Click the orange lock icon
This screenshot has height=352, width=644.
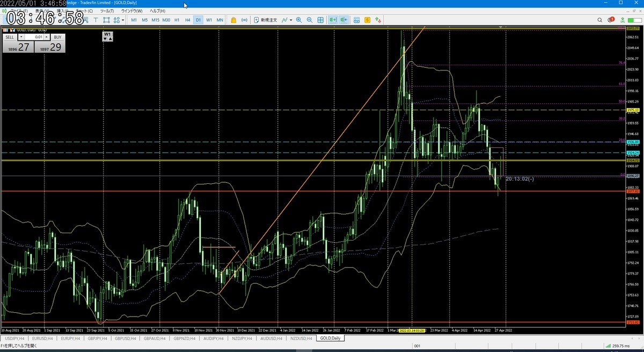pos(233,20)
